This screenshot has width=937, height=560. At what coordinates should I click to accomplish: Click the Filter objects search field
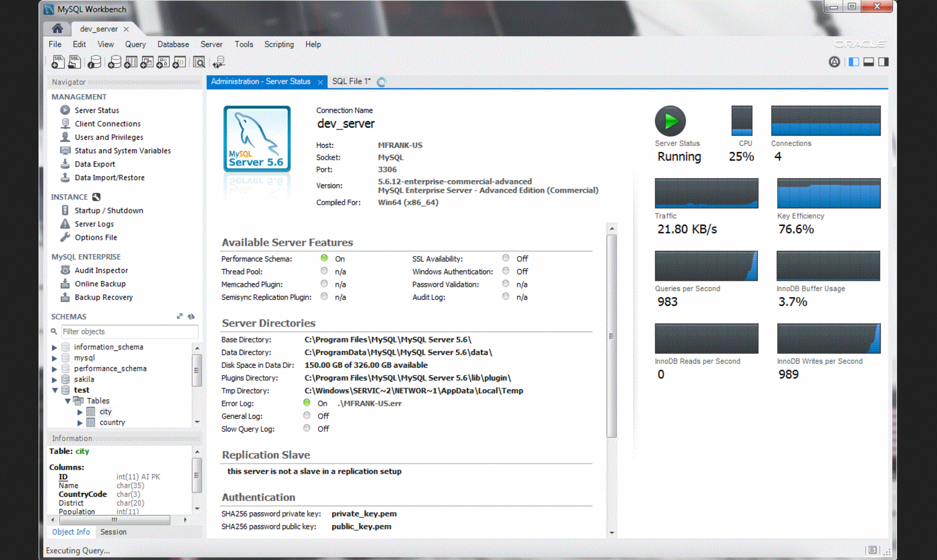coord(129,332)
